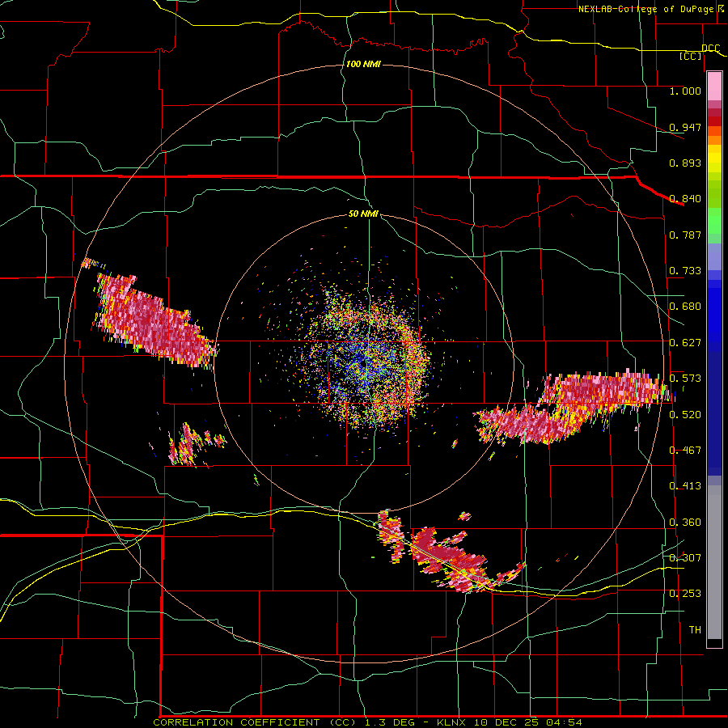The image size is (728, 728).
Task: Select the 0.360 scale value
Action: pyautogui.click(x=685, y=523)
